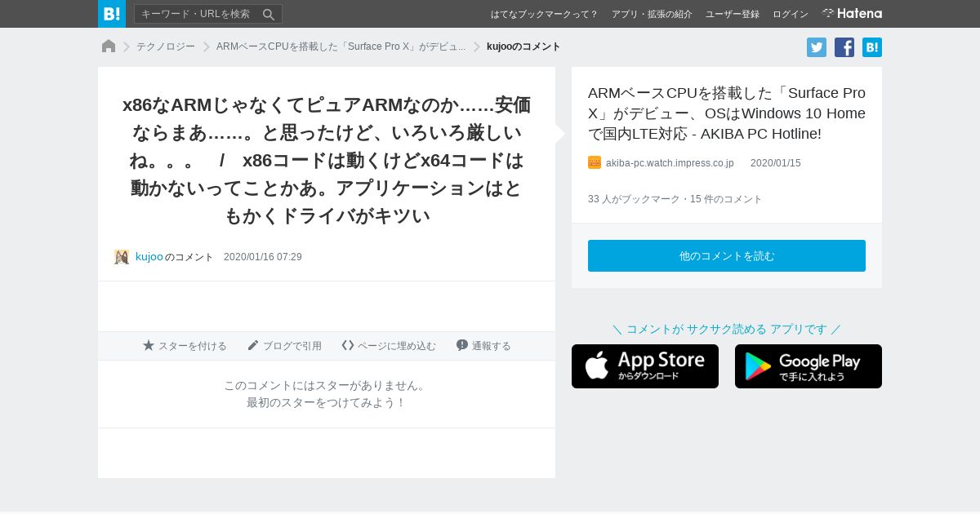The image size is (980, 514).
Task: Share on Facebook icon
Action: click(844, 47)
